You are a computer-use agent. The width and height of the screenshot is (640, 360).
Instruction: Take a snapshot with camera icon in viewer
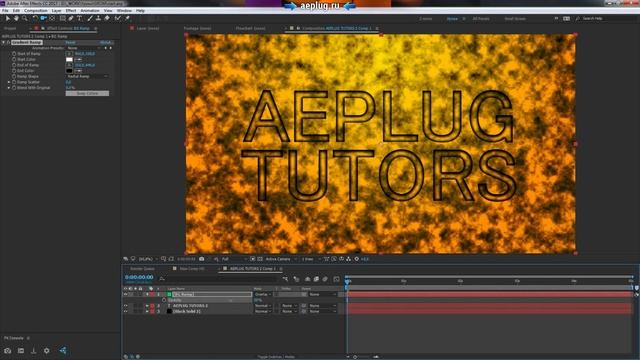[x=202, y=259]
